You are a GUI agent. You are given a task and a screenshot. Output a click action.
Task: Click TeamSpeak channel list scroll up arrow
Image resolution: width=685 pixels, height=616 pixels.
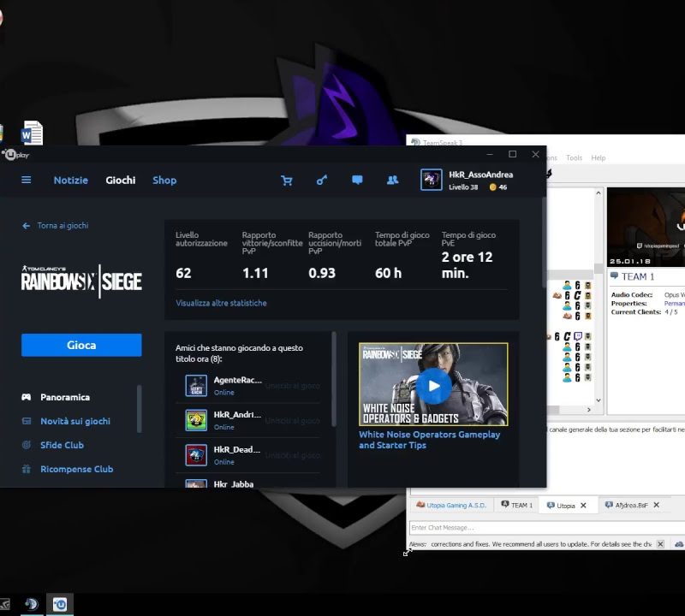click(x=598, y=193)
